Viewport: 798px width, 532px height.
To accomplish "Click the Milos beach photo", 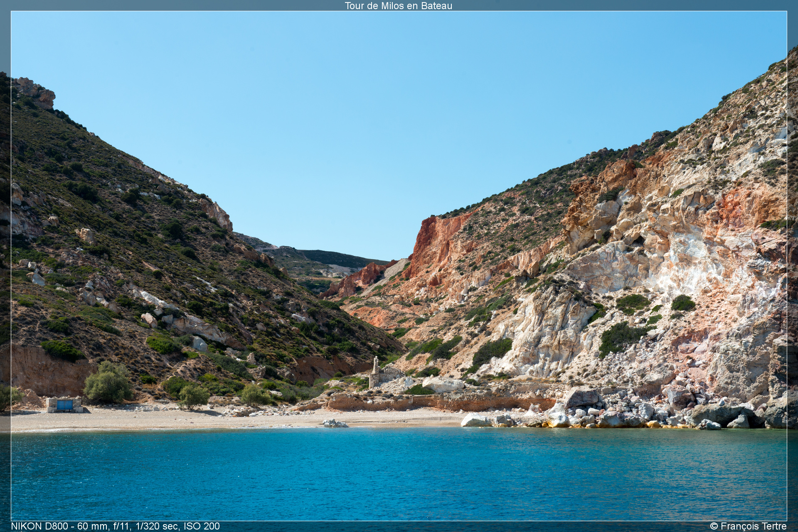I will (x=399, y=266).
